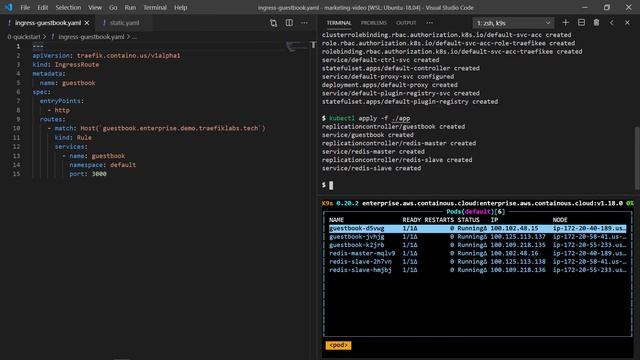This screenshot has height=360, width=640.
Task: Select the guestbook-d5vwg pod row
Action: 477,228
